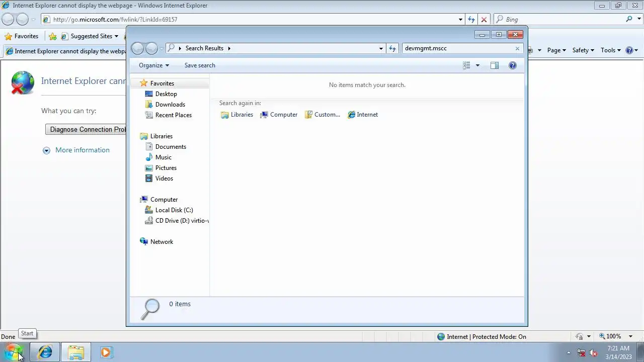Open the IE Tools menu
The image size is (644, 362).
[x=611, y=50]
